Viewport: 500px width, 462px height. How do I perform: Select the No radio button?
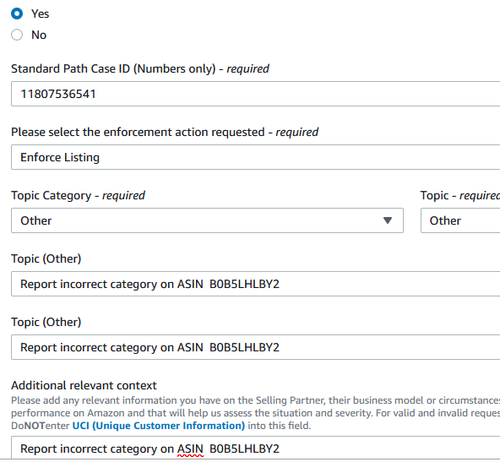click(x=17, y=35)
